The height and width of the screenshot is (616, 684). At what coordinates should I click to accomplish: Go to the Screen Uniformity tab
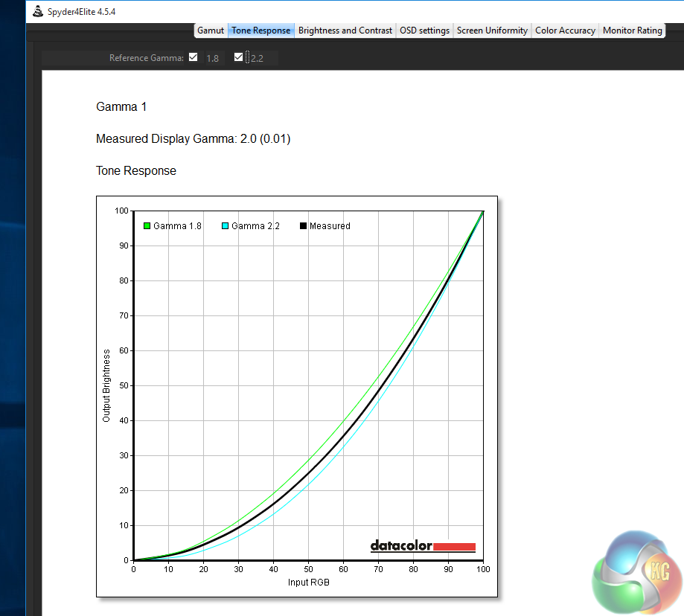pos(492,31)
